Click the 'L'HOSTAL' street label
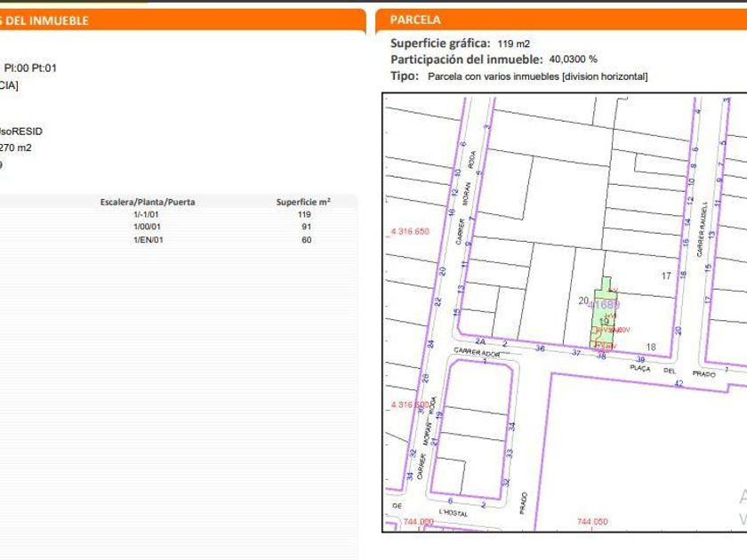Viewport: 747px width, 560px height. tap(453, 513)
